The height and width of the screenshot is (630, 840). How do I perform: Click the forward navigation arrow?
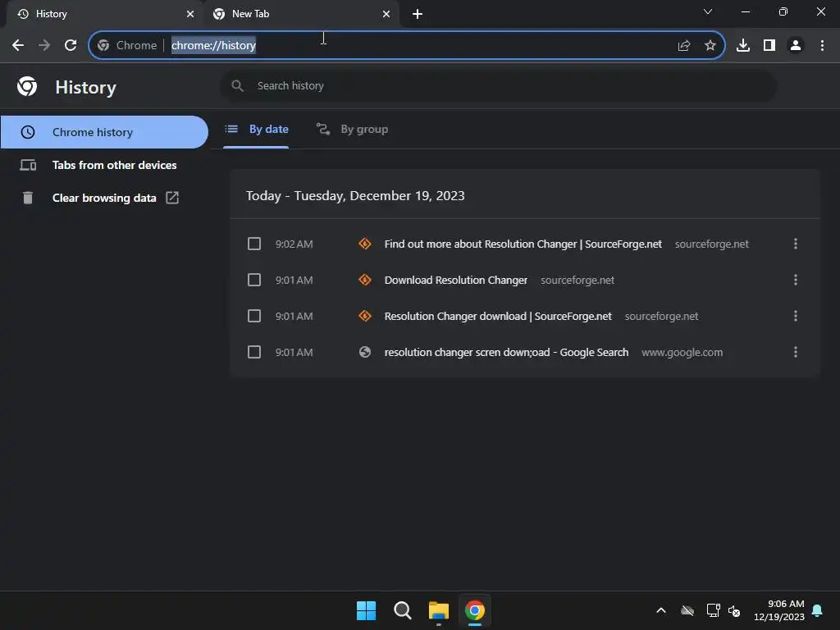44,45
